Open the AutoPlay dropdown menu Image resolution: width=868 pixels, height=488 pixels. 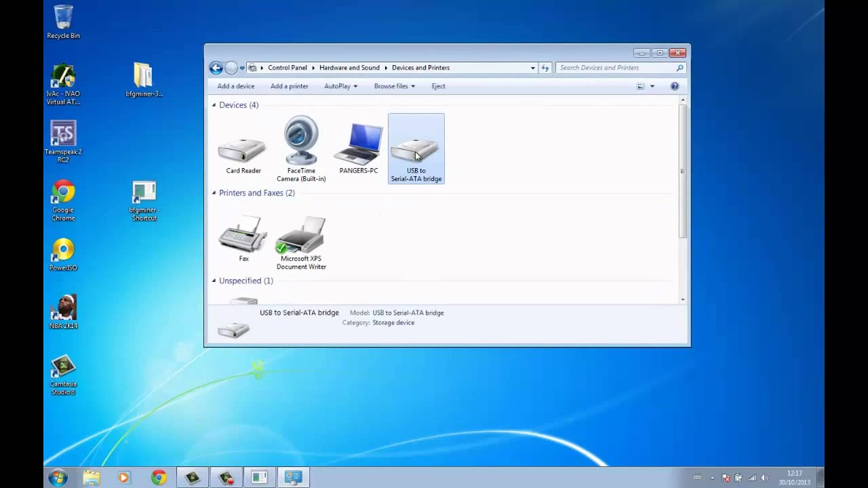[x=340, y=86]
